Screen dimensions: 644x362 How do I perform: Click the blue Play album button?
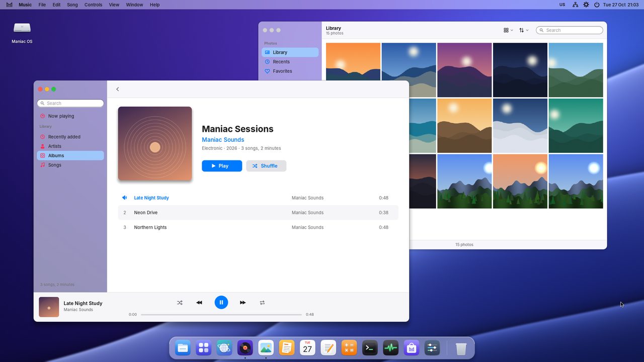tap(222, 166)
